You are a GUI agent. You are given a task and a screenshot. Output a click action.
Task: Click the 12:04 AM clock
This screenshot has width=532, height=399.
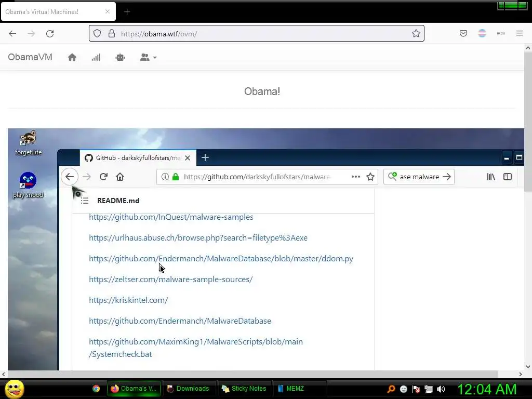pyautogui.click(x=487, y=389)
